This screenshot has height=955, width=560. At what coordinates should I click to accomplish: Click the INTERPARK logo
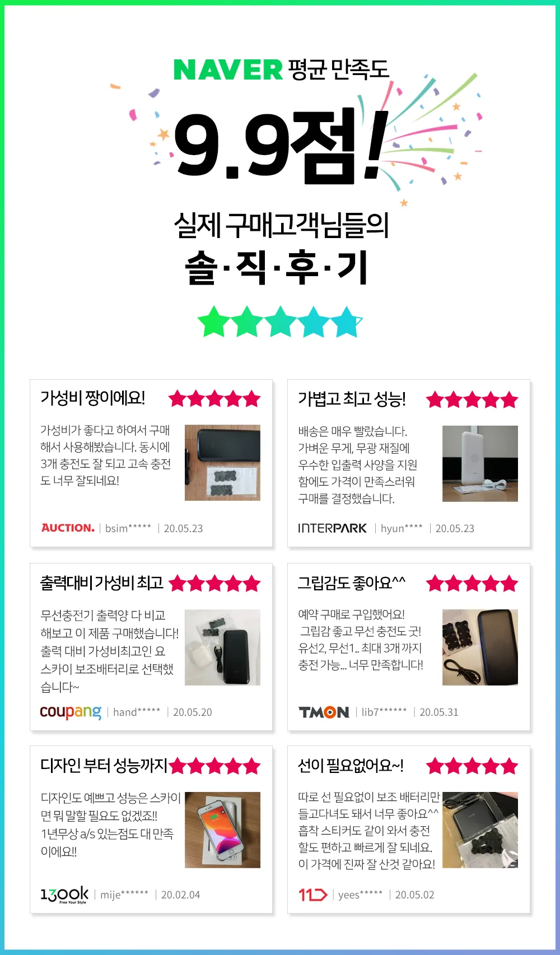click(x=333, y=528)
